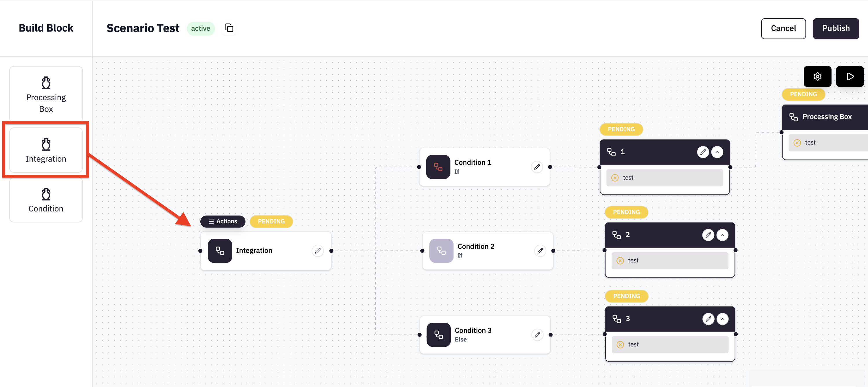Select the Processing Box build block
Image resolution: width=868 pixels, height=387 pixels.
click(x=46, y=94)
